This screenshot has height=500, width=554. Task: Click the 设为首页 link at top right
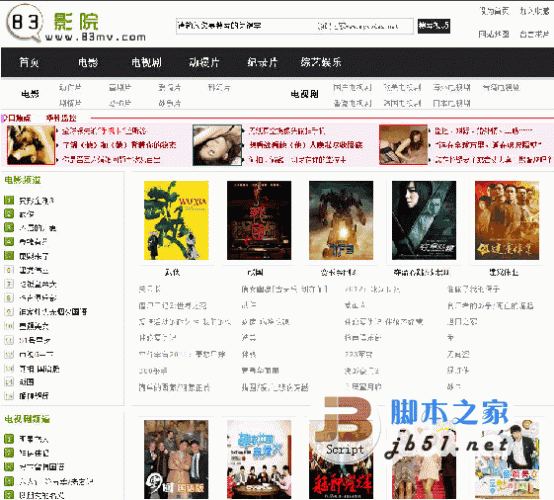494,11
